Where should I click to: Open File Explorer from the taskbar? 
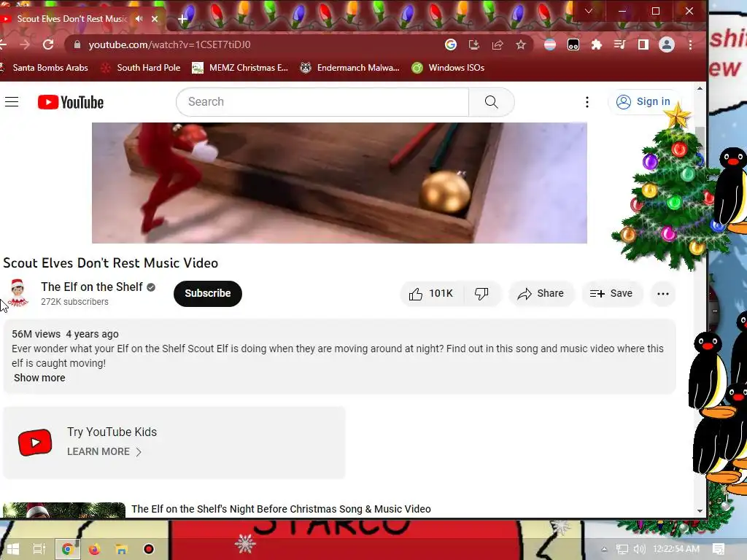click(x=122, y=549)
